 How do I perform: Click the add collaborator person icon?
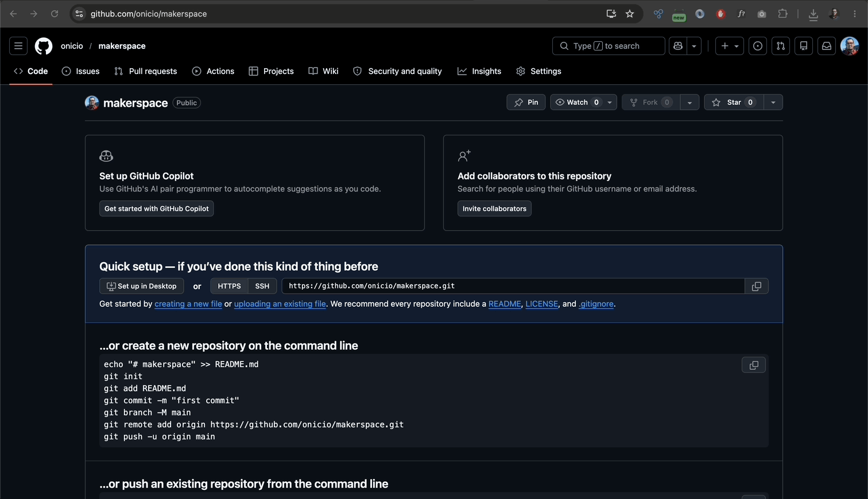coord(464,156)
